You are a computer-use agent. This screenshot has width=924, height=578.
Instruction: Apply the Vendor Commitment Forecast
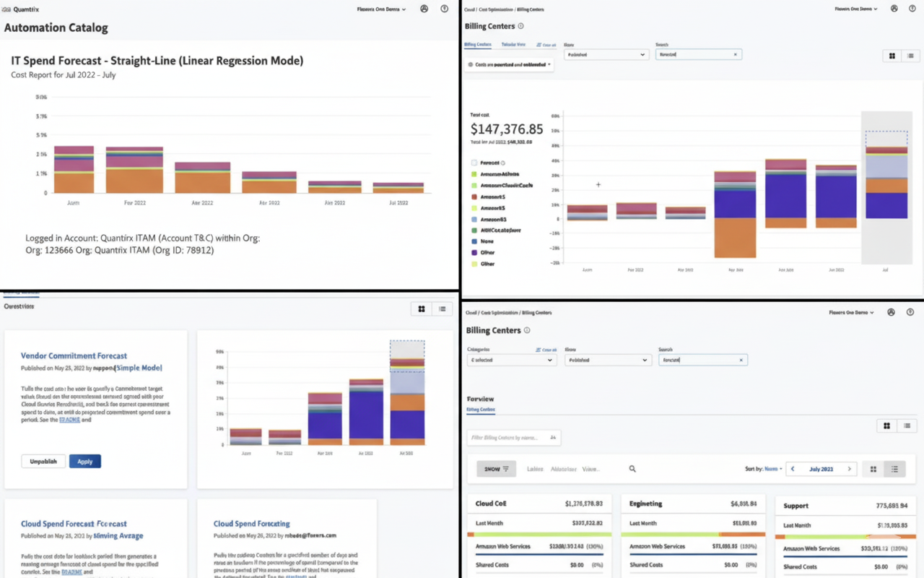tap(84, 461)
